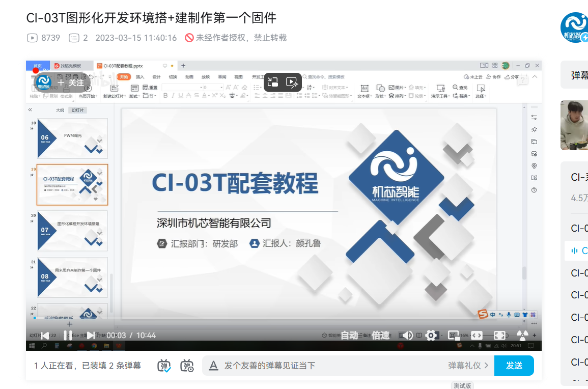Open the 倍速 playback speed menu
The image size is (588, 389).
(x=380, y=335)
